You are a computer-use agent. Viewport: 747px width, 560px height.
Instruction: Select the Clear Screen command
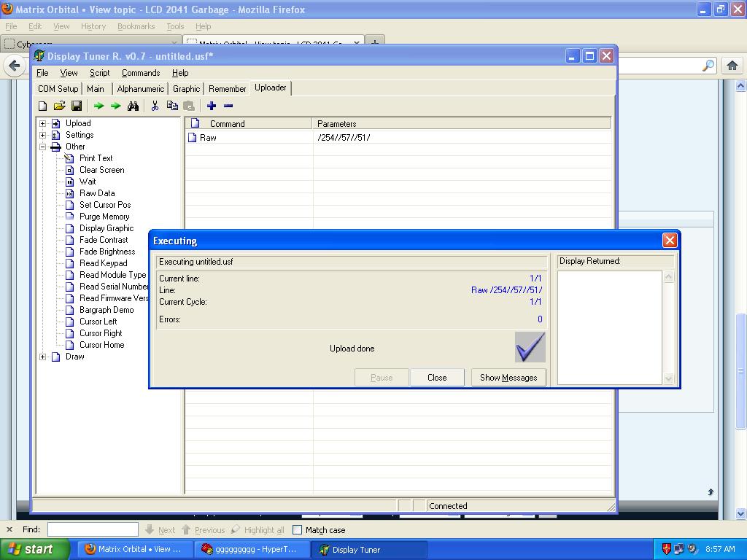tap(102, 170)
